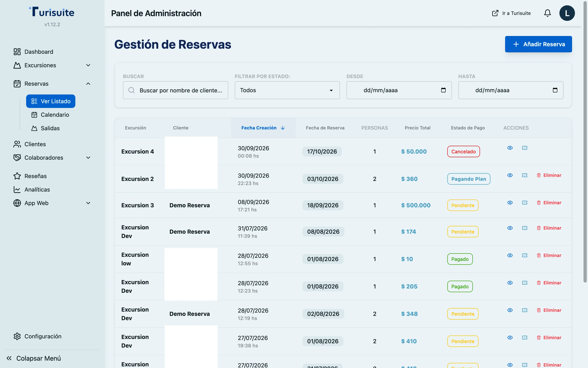
Task: Click the 17/10/2026 reservation date
Action: [322, 151]
